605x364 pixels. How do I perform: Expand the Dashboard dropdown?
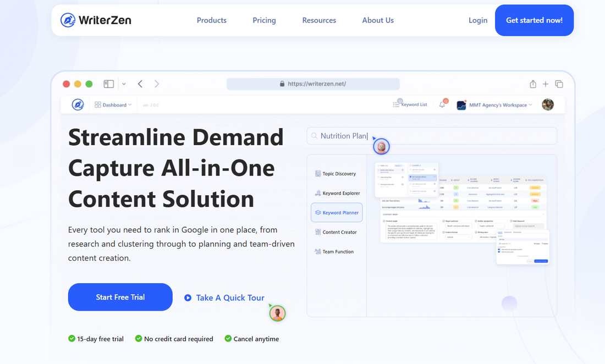point(113,104)
